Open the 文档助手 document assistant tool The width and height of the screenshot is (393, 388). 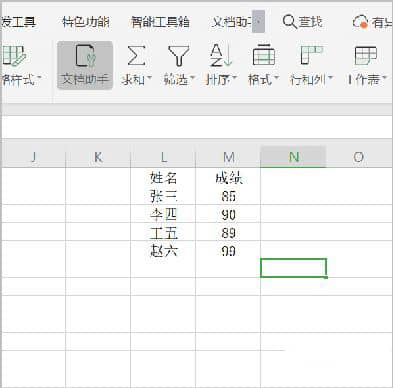tap(85, 65)
